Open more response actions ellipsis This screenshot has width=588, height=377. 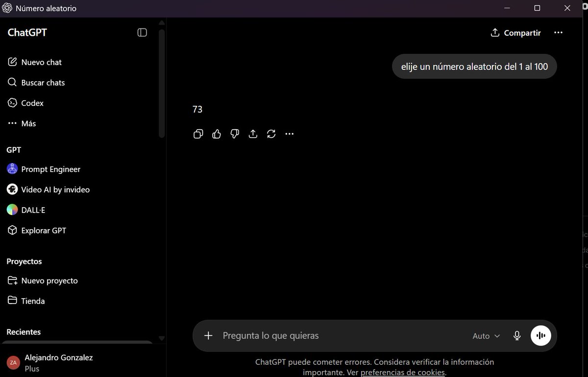click(x=290, y=134)
